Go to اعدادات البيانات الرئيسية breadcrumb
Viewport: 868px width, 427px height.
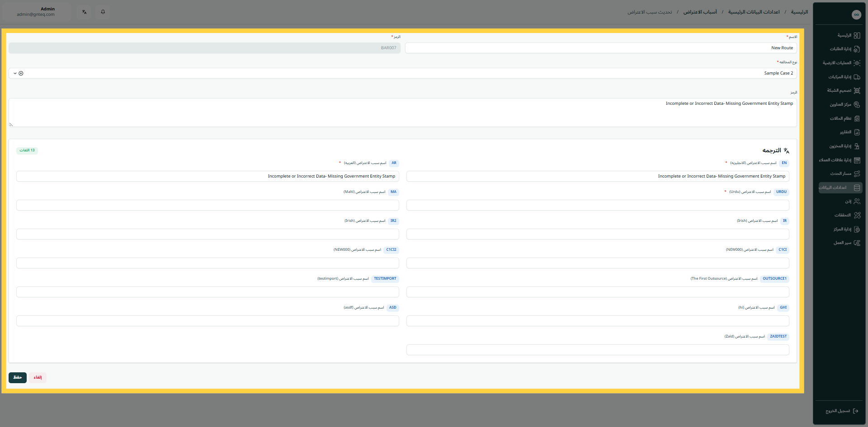pos(754,12)
